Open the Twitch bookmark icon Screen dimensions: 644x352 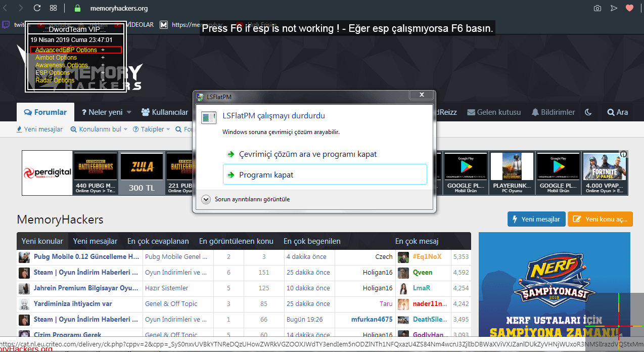(x=6, y=24)
